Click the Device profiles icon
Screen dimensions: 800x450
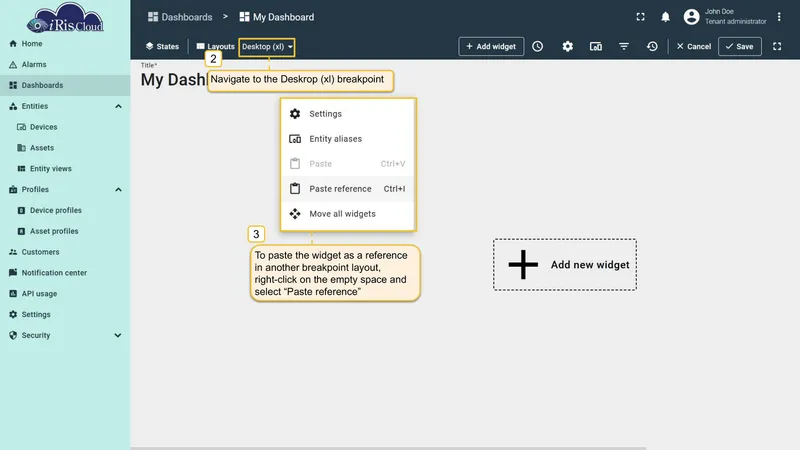pos(21,210)
